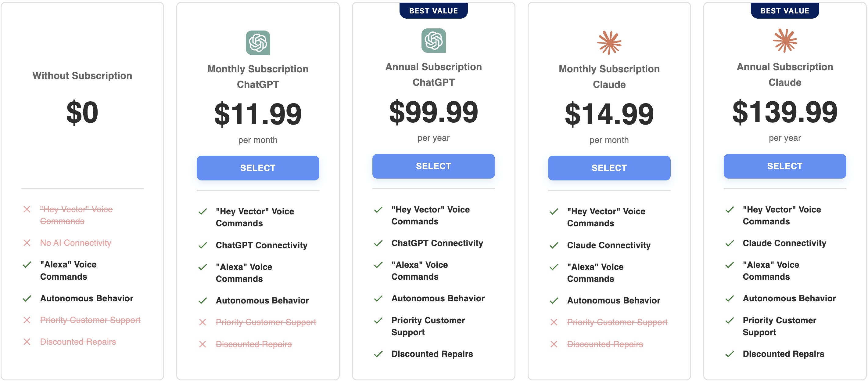Select the Annual Claude $139.99 plan
Screen dimensions: 868x381
coord(785,166)
